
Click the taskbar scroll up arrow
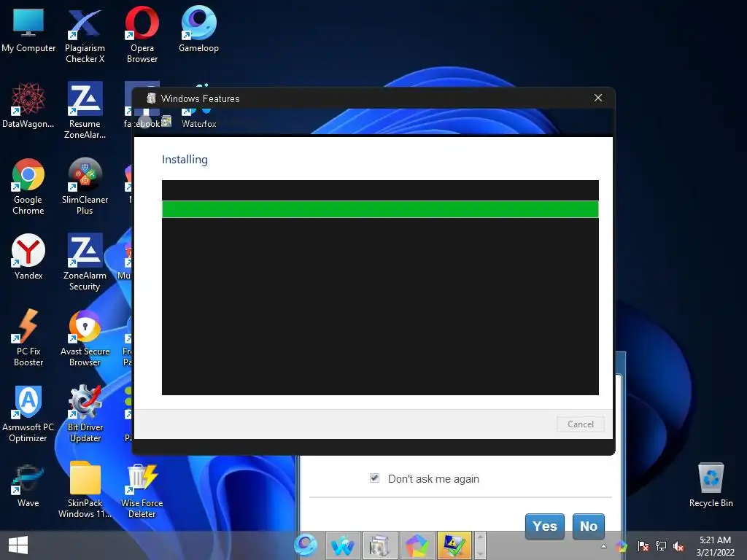tap(480, 538)
